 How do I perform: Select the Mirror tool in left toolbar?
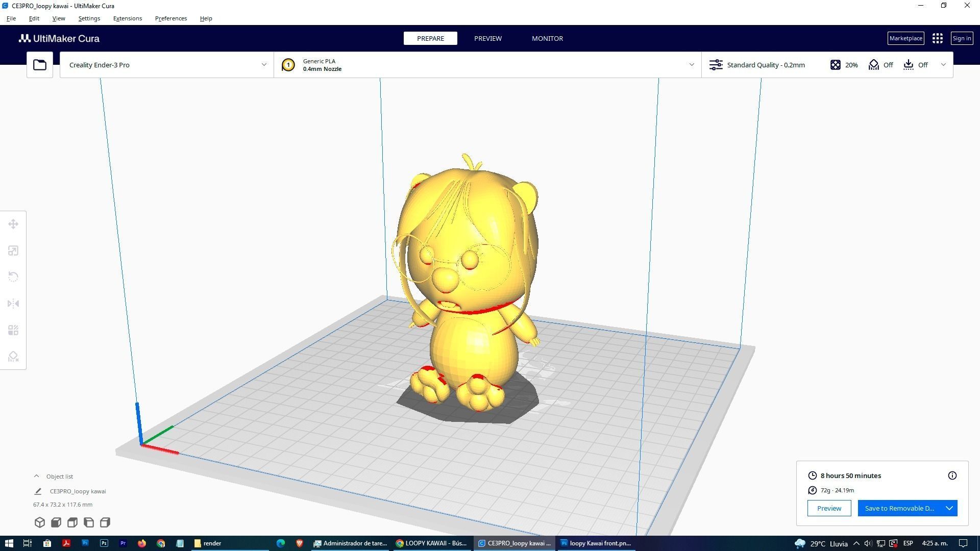coord(13,304)
